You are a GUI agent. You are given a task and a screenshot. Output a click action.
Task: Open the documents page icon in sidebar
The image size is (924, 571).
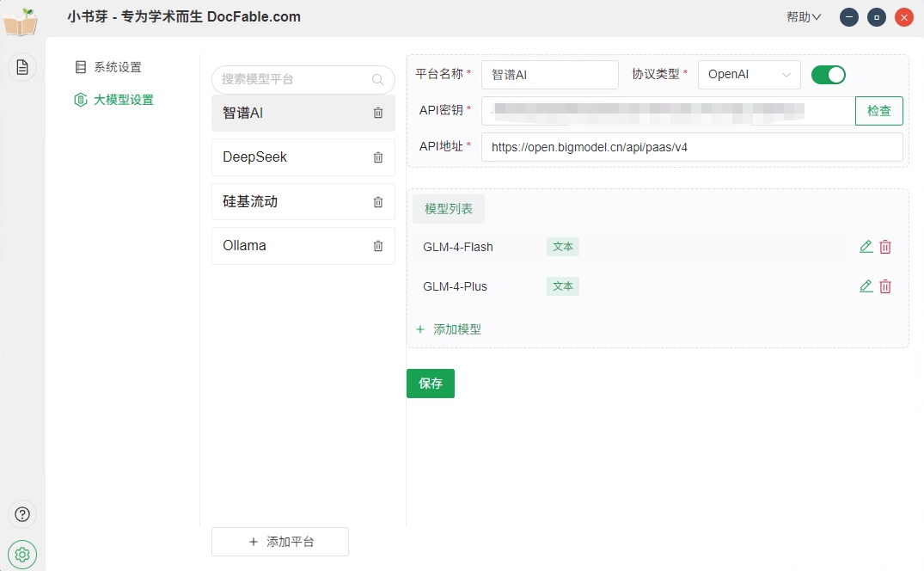pyautogui.click(x=22, y=67)
